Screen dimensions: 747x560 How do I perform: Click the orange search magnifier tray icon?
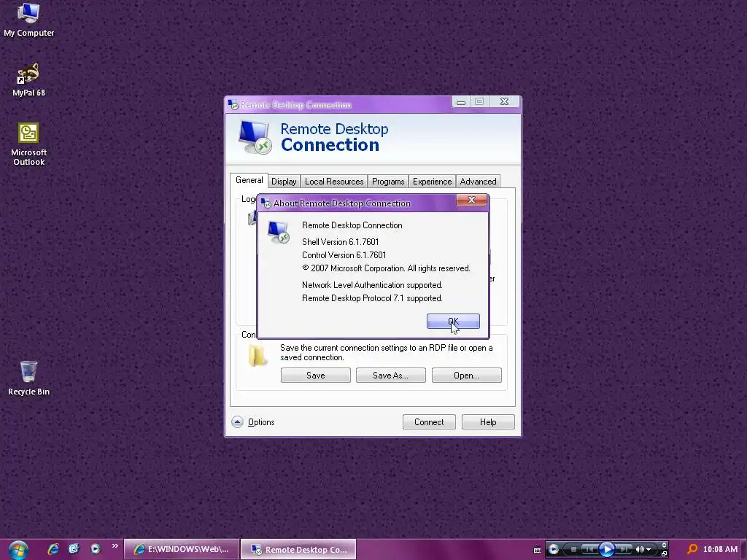coord(693,550)
